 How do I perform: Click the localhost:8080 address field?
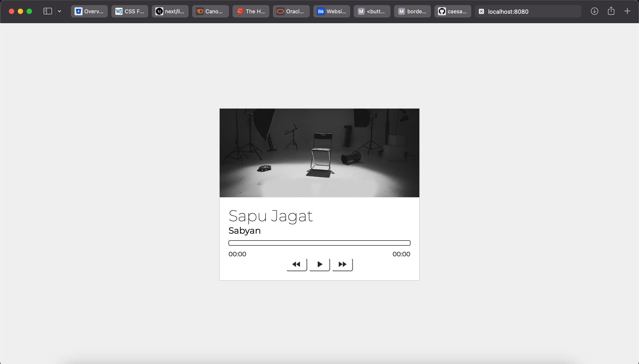pyautogui.click(x=528, y=12)
